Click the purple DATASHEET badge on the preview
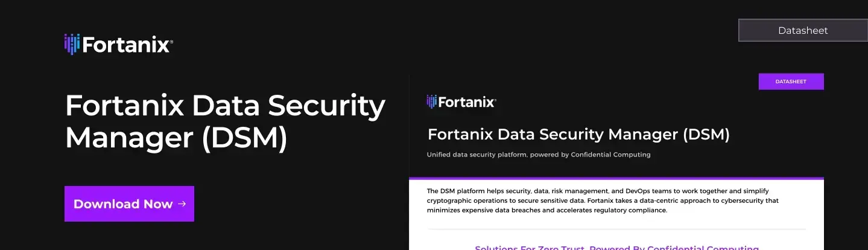Screen dimensions: 868x250 [791, 82]
